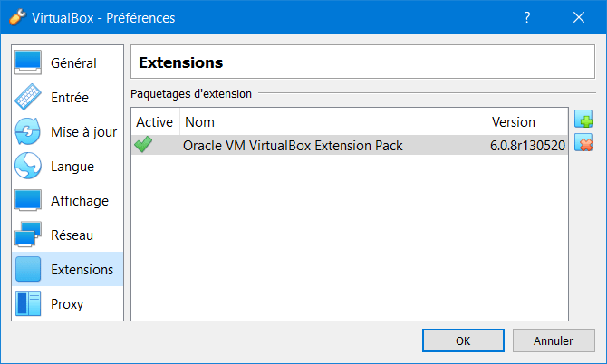Sort by the Version column header

pyautogui.click(x=527, y=122)
